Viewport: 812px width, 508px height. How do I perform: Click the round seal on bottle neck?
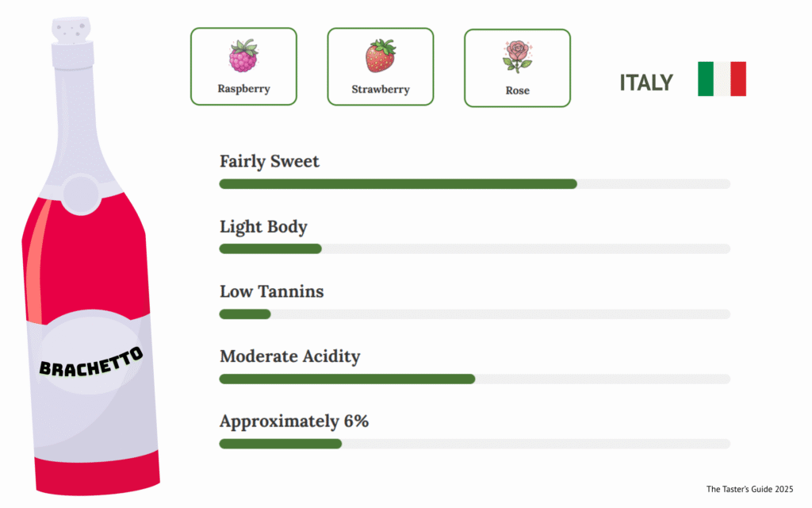80,191
